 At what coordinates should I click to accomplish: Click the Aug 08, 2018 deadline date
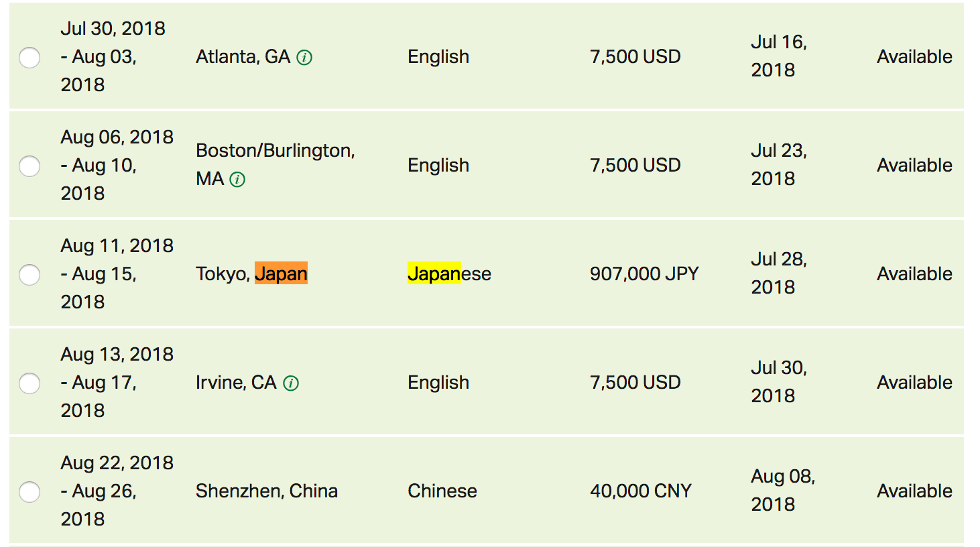782,490
